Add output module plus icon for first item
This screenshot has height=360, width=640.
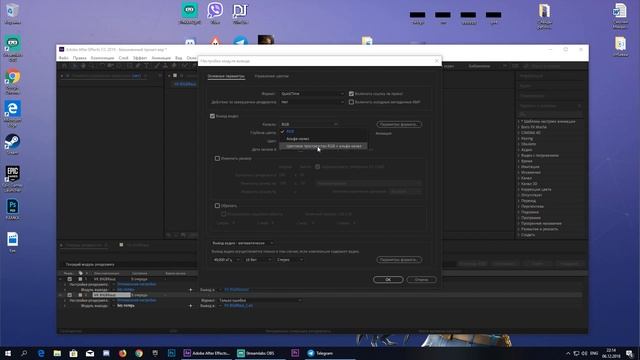(190, 290)
